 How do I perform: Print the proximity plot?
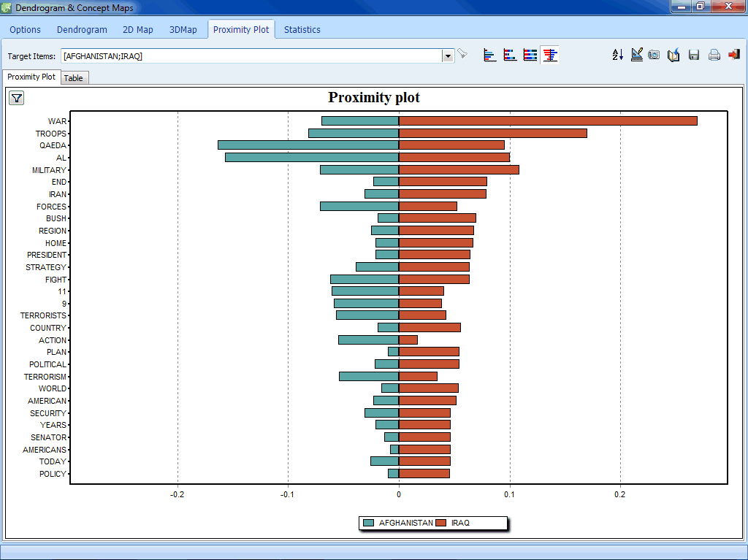(x=714, y=55)
